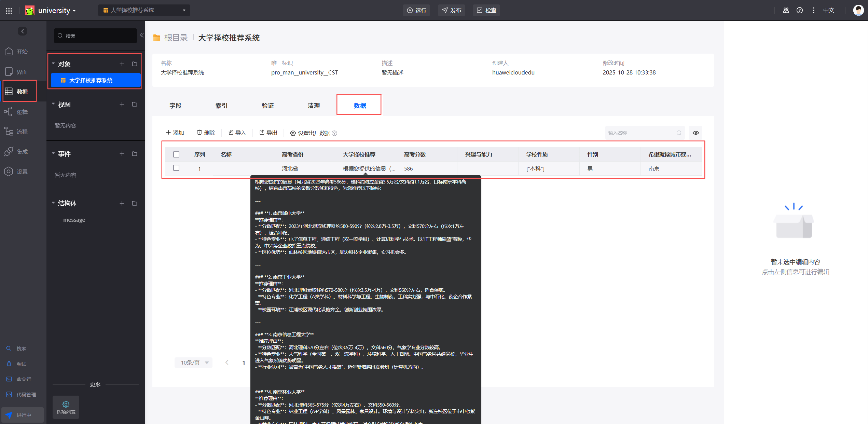Click the help question mark icon
The height and width of the screenshot is (424, 868).
coord(799,10)
